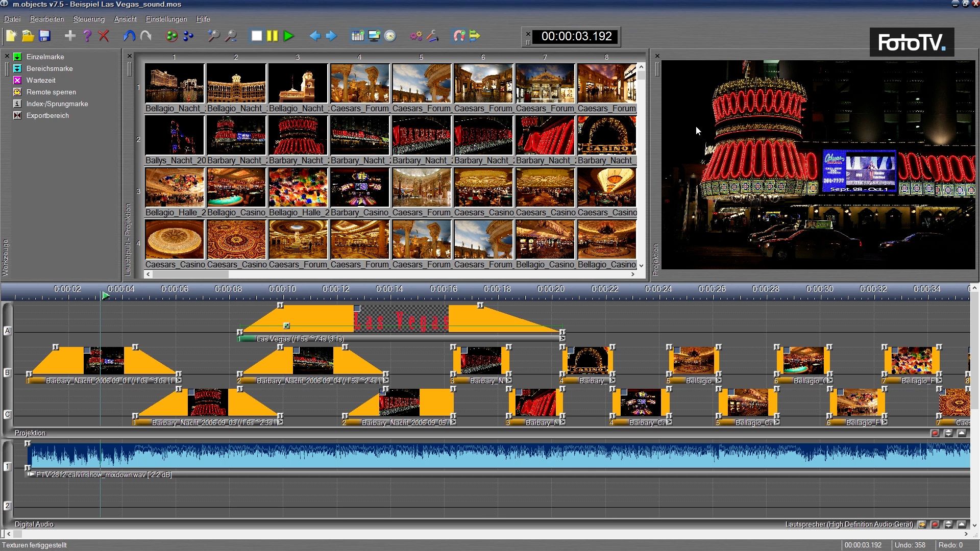Click the save floppy disk icon

(44, 36)
